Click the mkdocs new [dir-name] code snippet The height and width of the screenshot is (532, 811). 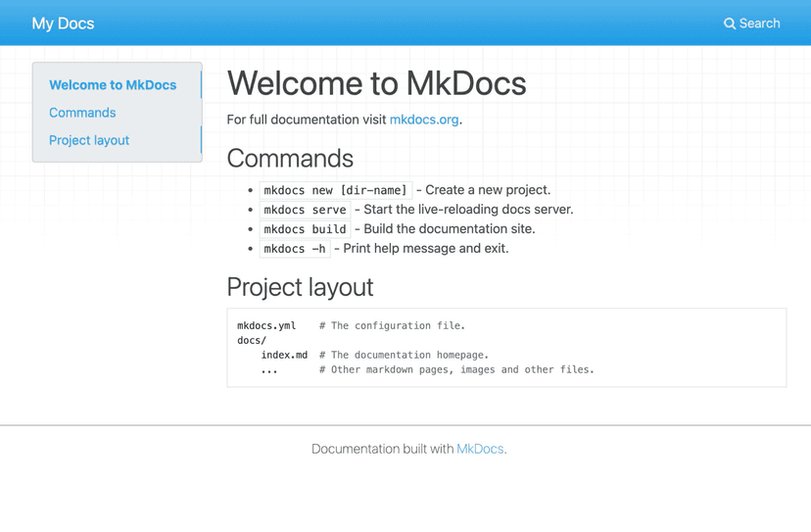click(336, 190)
